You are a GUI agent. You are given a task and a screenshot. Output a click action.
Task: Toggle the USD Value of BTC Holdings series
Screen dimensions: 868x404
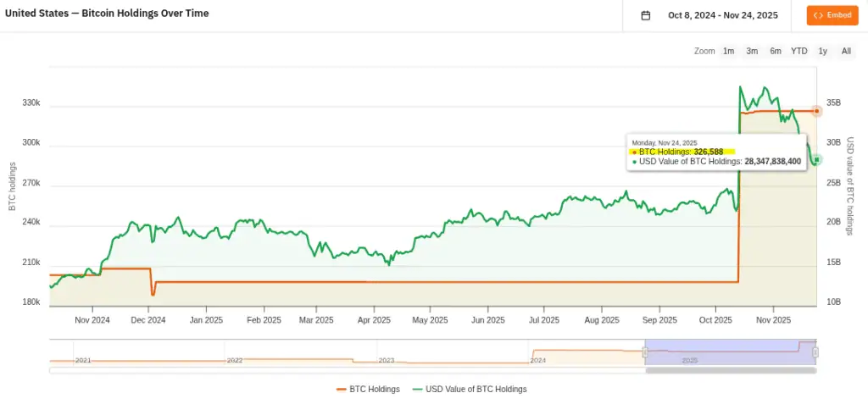point(470,390)
